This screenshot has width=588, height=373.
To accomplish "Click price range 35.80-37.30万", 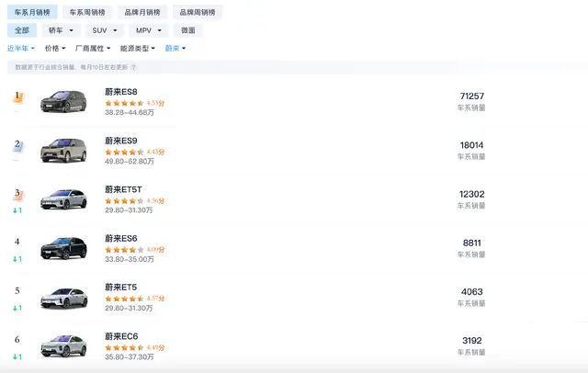I will point(130,356).
